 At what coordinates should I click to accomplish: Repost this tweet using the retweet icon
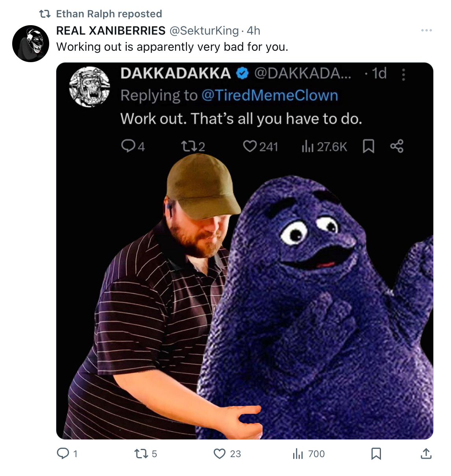[x=141, y=454]
